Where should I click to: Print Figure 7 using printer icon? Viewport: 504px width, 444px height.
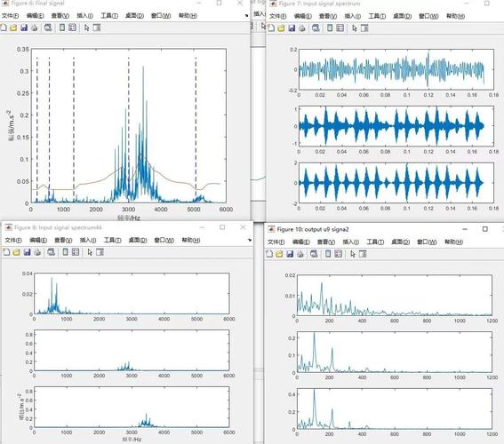302,28
